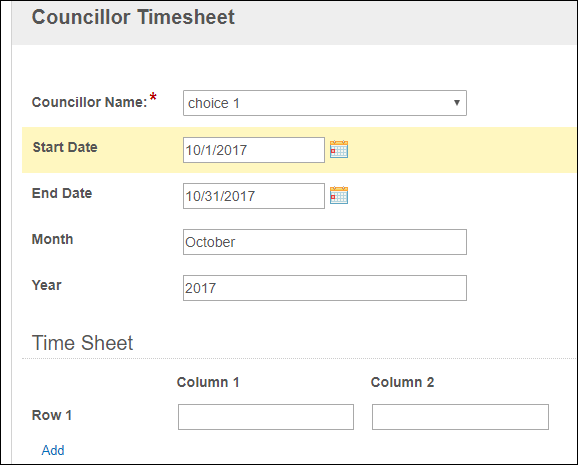Screen dimensions: 578x465
Task: Open the End Date calendar picker icon
Action: (339, 195)
